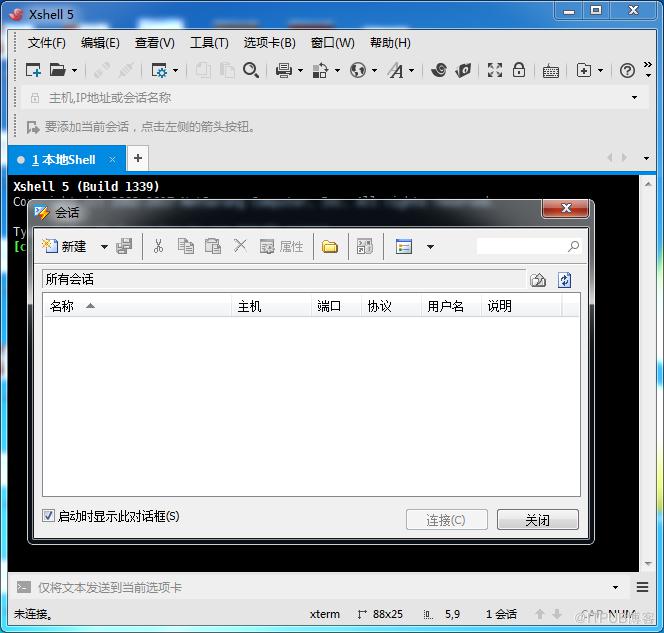This screenshot has width=664, height=633.
Task: Click the 属性 properties button
Action: pyautogui.click(x=282, y=246)
